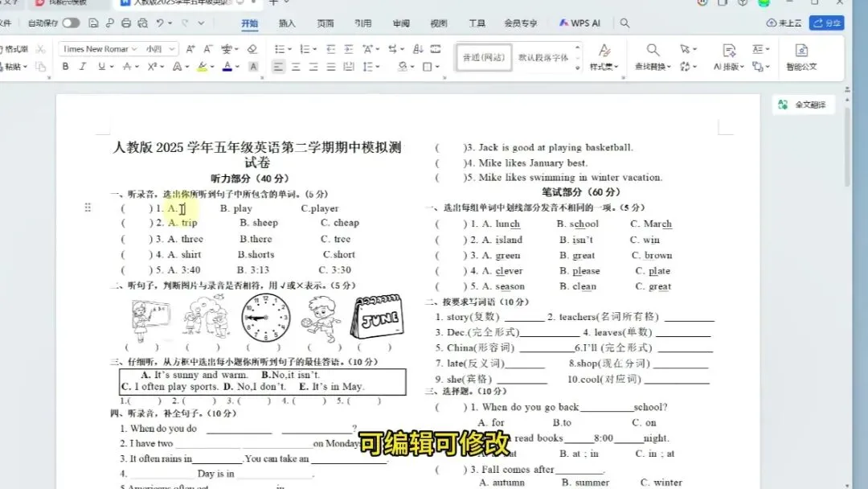Open the 智能公文 smart document tool
868x489 pixels.
tap(801, 58)
